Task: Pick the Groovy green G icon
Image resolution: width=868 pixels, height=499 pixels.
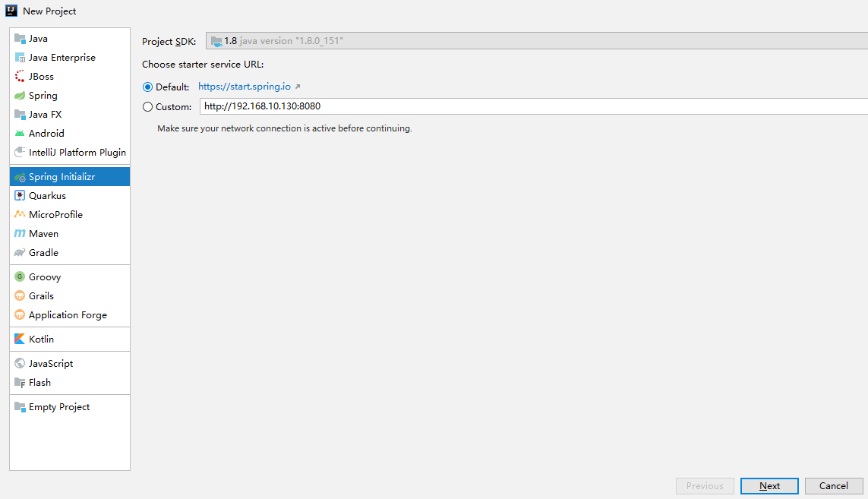Action: coord(20,276)
